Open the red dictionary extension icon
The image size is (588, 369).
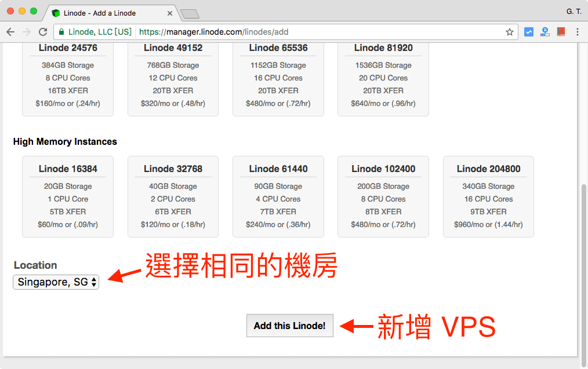(x=561, y=32)
